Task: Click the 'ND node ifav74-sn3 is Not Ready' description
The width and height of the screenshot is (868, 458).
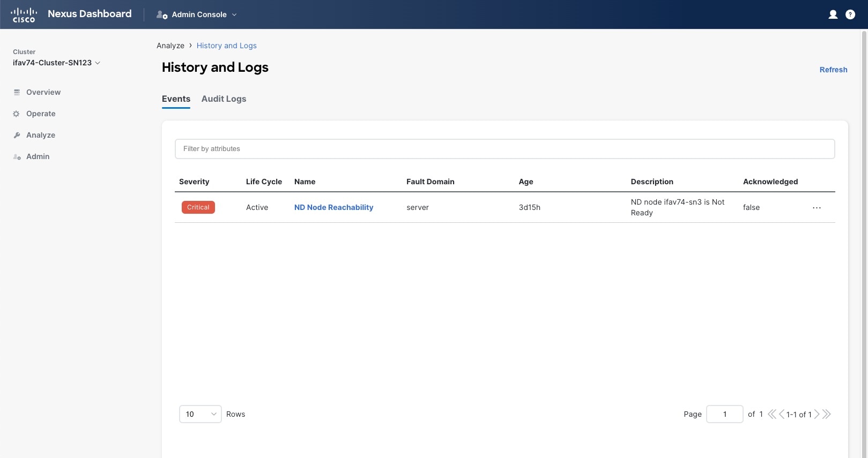Action: (x=678, y=207)
